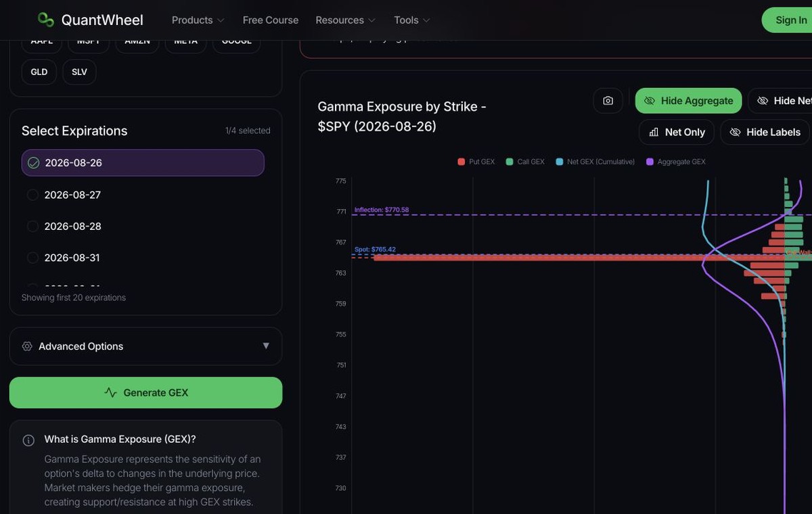Click the 755 strike axis label

pos(340,334)
